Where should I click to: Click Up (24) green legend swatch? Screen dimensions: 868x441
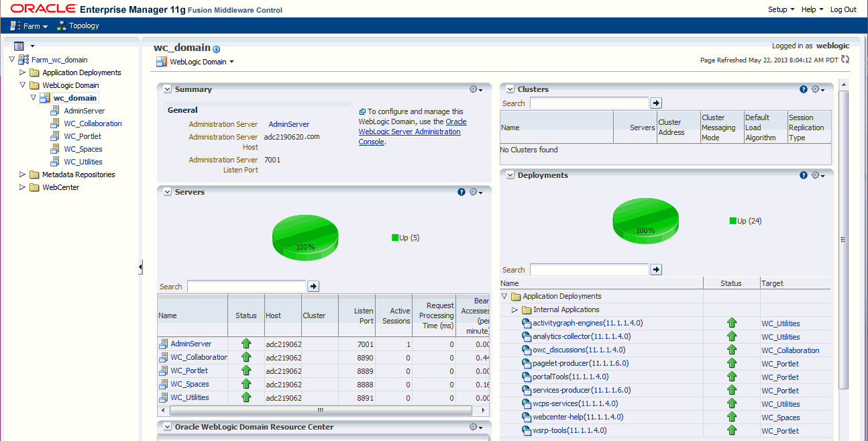point(733,221)
